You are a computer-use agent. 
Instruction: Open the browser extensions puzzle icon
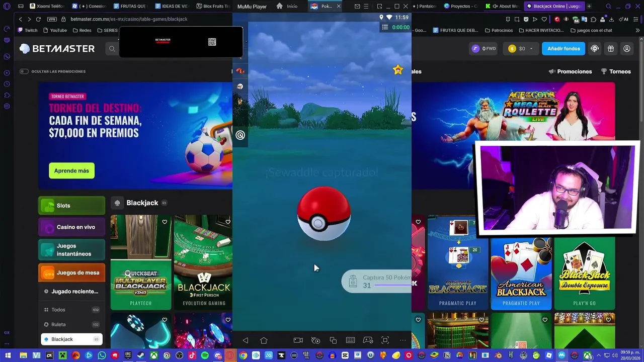(594, 19)
